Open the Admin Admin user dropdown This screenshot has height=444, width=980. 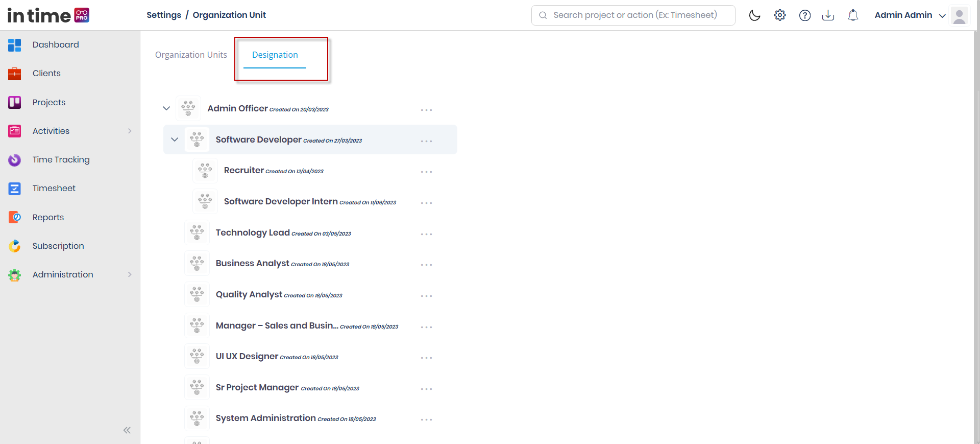click(x=942, y=16)
